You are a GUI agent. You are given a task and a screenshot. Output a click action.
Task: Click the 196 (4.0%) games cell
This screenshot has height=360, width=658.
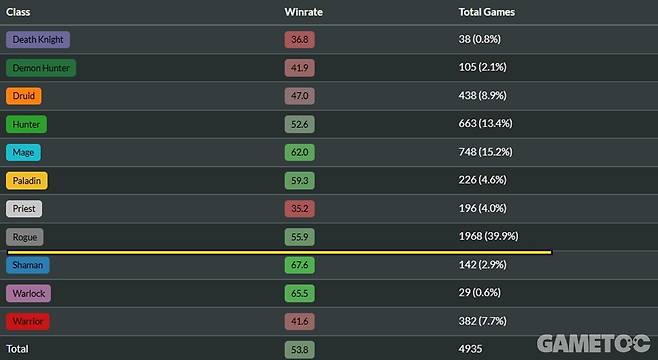click(483, 208)
